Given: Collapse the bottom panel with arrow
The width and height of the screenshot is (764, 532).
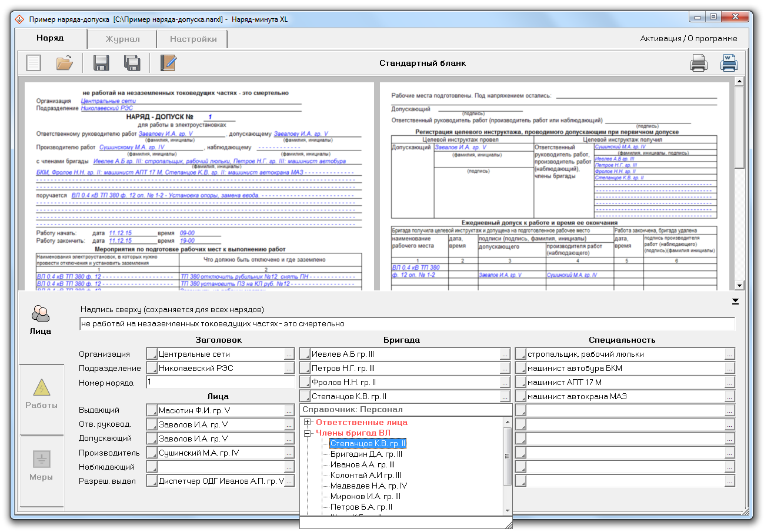Looking at the screenshot, I should click(735, 302).
